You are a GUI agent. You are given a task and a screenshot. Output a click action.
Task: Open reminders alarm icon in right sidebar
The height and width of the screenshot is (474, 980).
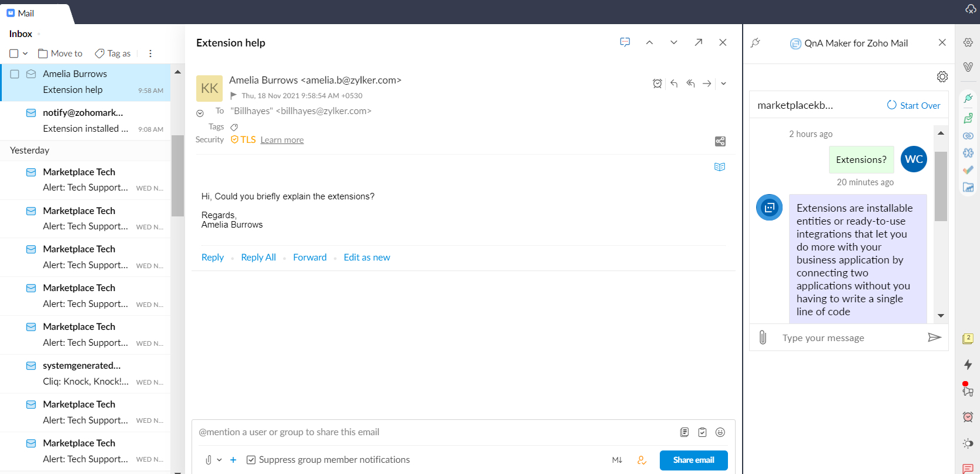tap(968, 417)
